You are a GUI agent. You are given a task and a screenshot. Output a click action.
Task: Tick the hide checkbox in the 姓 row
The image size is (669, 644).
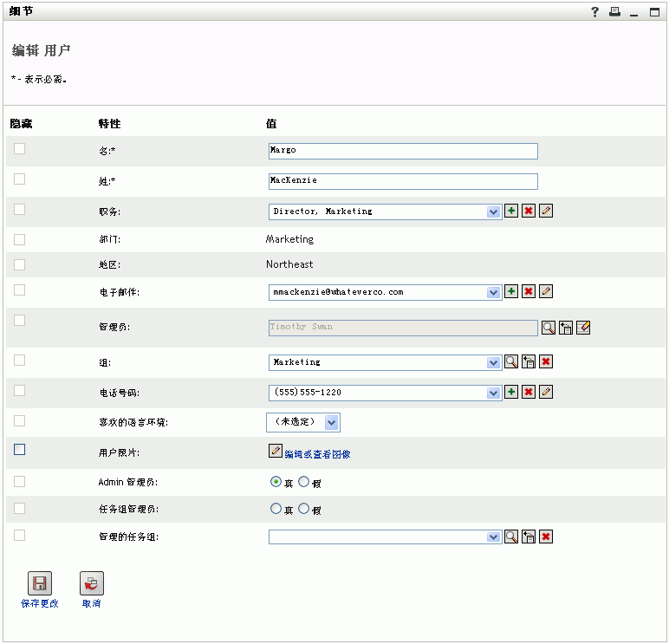click(x=20, y=179)
